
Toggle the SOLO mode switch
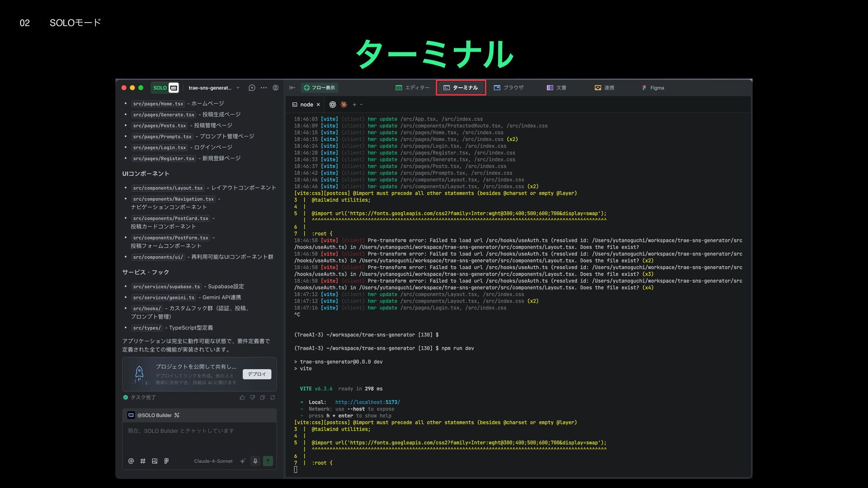pyautogui.click(x=165, y=88)
